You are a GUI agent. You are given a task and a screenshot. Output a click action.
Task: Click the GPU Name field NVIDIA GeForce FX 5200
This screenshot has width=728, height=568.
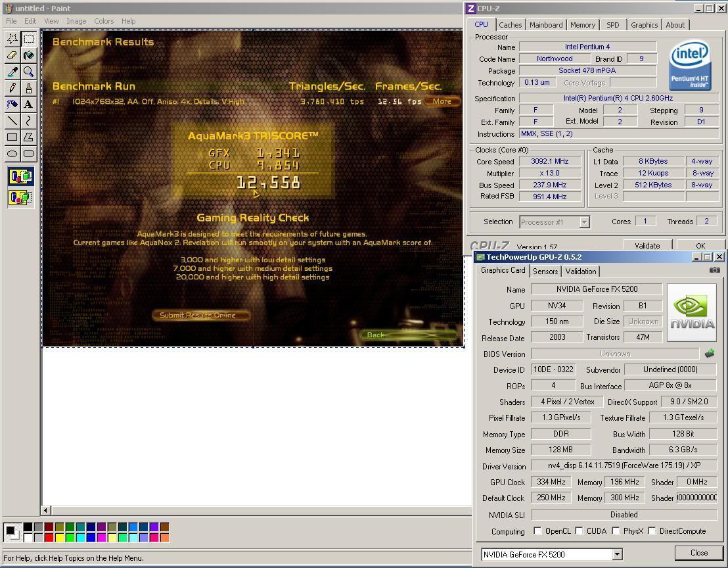597,289
